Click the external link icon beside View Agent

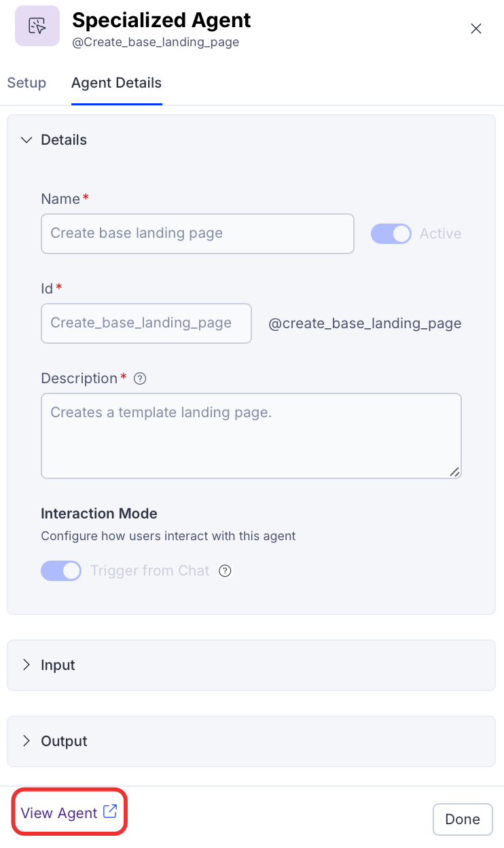tap(110, 811)
